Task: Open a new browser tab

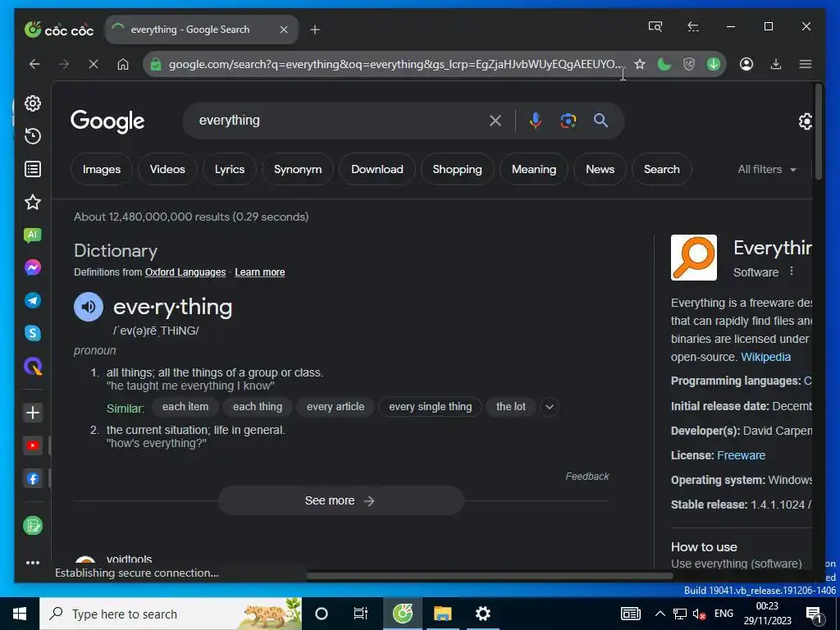Action: (x=315, y=30)
